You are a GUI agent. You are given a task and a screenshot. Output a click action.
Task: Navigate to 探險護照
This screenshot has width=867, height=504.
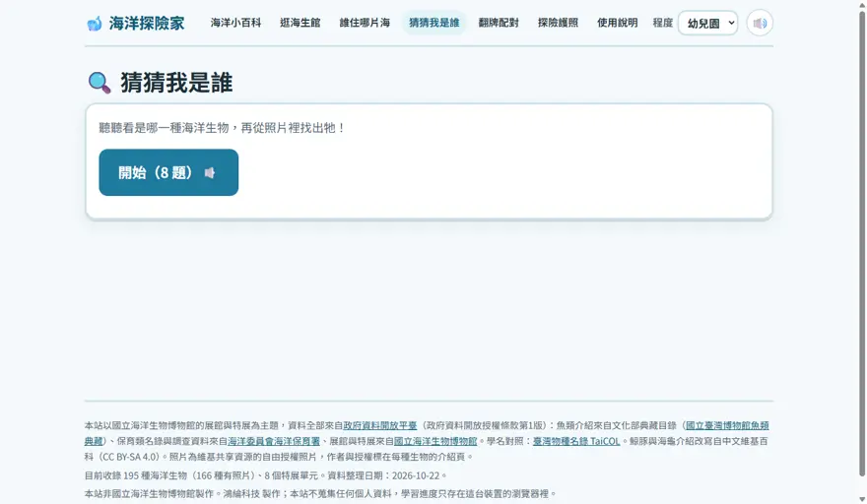(x=558, y=23)
